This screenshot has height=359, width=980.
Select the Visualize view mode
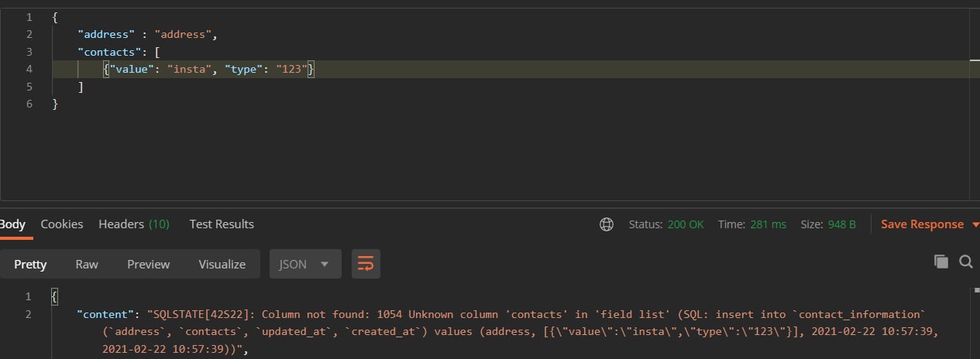tap(222, 265)
